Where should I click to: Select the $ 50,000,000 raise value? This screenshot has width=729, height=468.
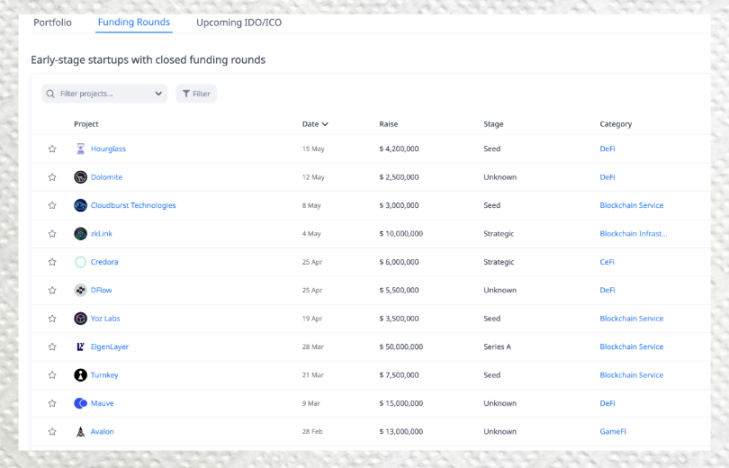click(x=401, y=347)
